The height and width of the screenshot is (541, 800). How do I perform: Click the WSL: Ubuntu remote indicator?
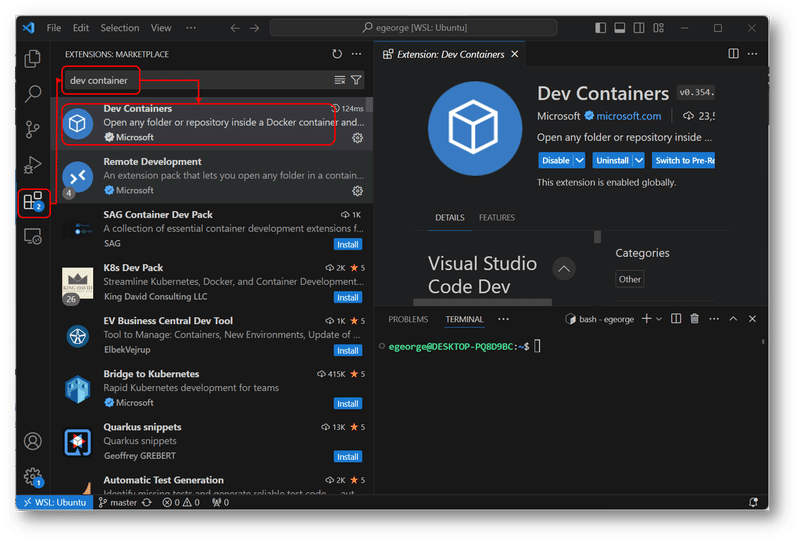[x=55, y=502]
